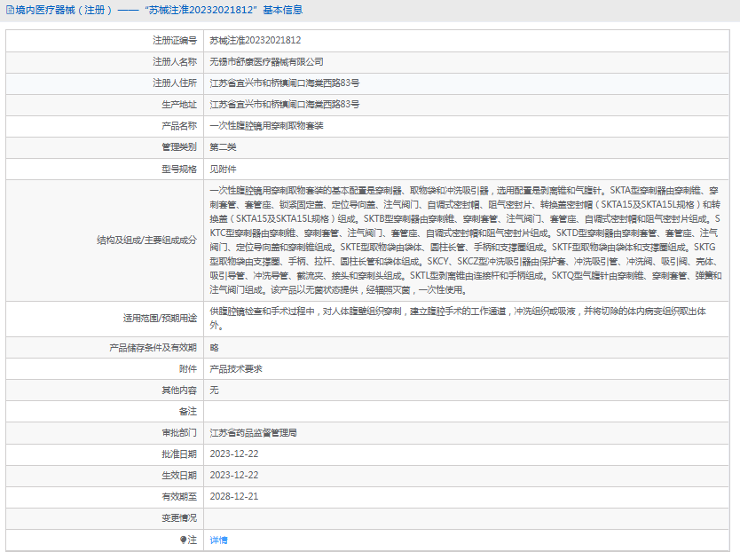Click the '管理类别' row label
This screenshot has width=740, height=560.
179,147
